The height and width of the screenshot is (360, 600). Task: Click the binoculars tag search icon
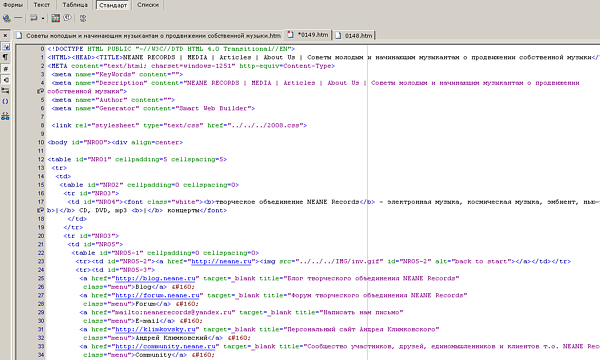click(5, 116)
